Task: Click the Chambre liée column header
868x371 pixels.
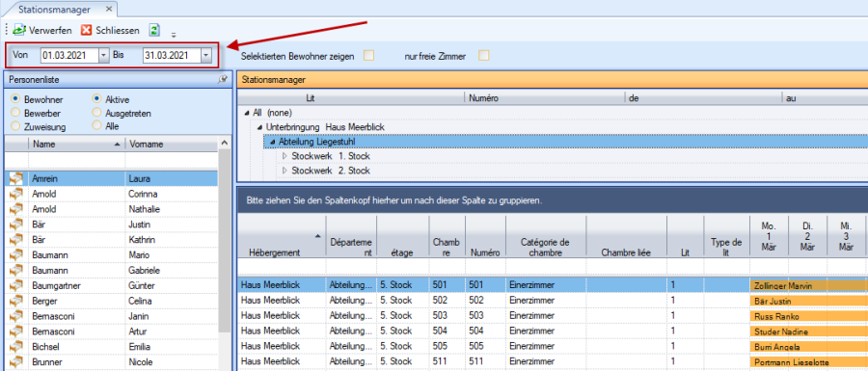Action: [x=626, y=237]
